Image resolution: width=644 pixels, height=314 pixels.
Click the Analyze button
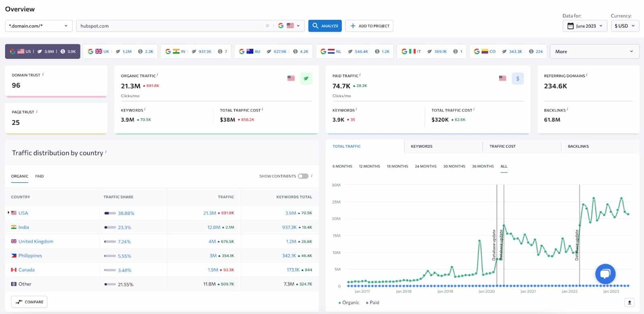[x=325, y=26]
